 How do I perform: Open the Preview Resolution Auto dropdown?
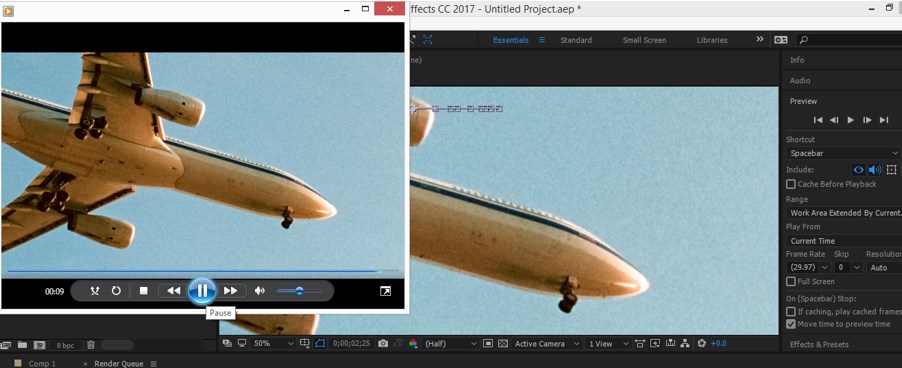pyautogui.click(x=884, y=268)
